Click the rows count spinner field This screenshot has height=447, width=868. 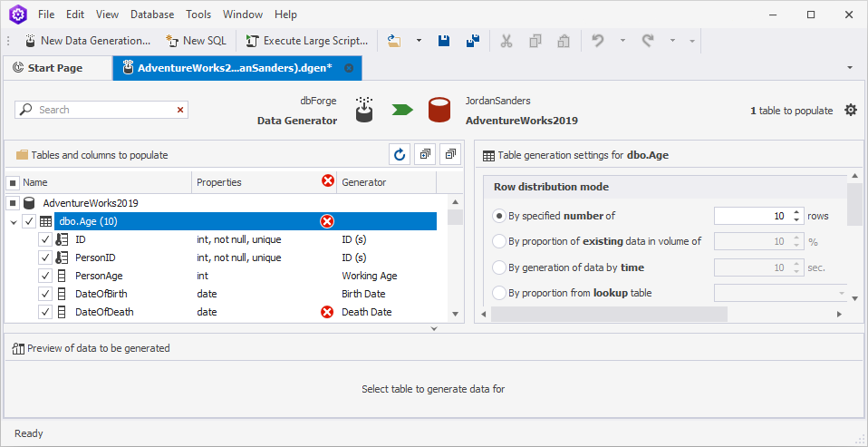pyautogui.click(x=759, y=216)
